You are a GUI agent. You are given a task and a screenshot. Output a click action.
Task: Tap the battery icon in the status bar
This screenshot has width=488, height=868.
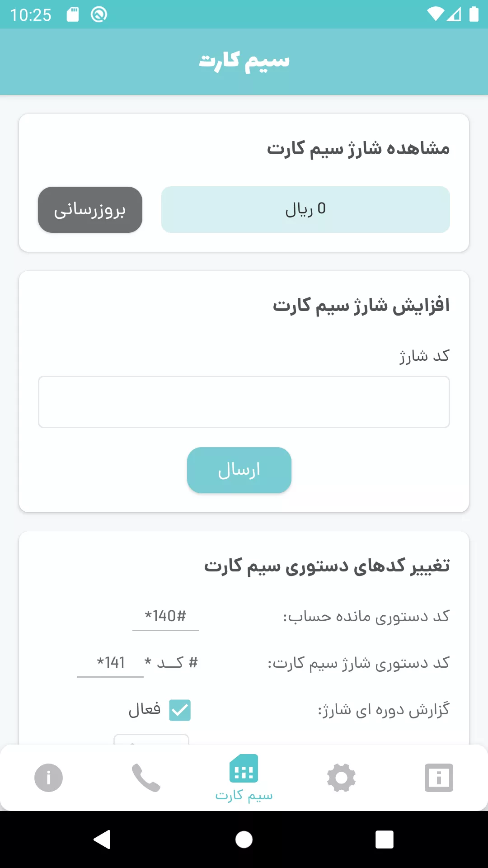point(474,14)
